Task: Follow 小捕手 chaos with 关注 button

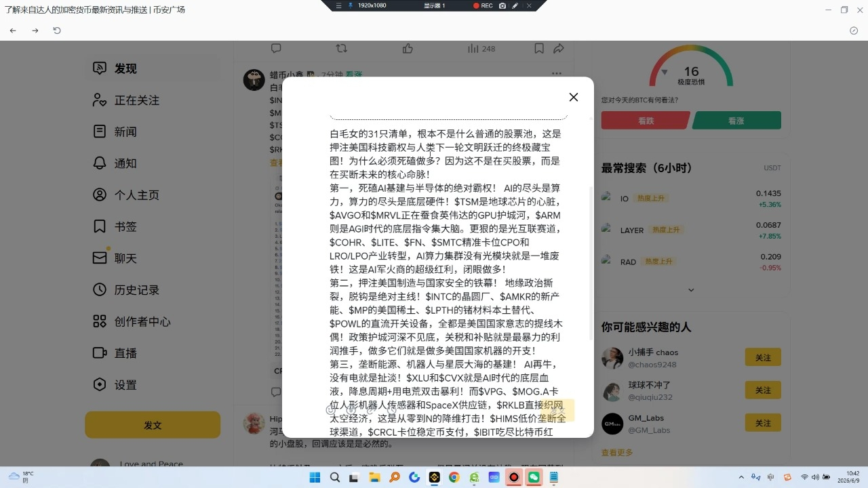Action: (x=763, y=357)
